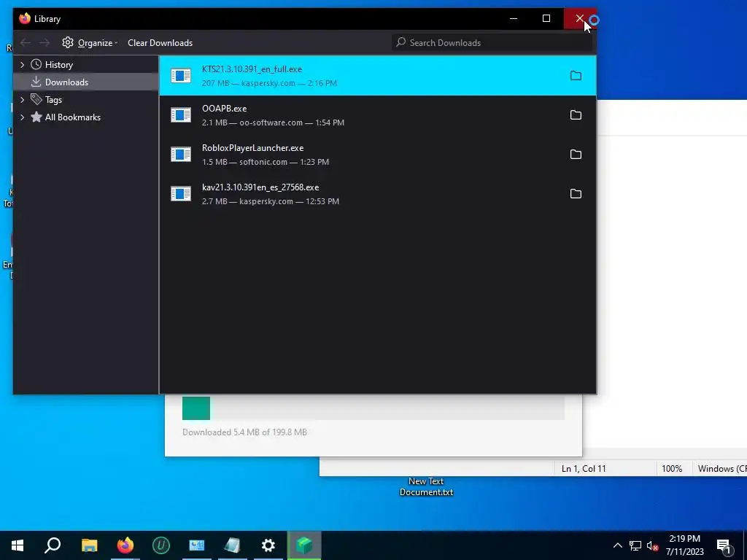Switch to Firefox in the taskbar

click(x=125, y=545)
